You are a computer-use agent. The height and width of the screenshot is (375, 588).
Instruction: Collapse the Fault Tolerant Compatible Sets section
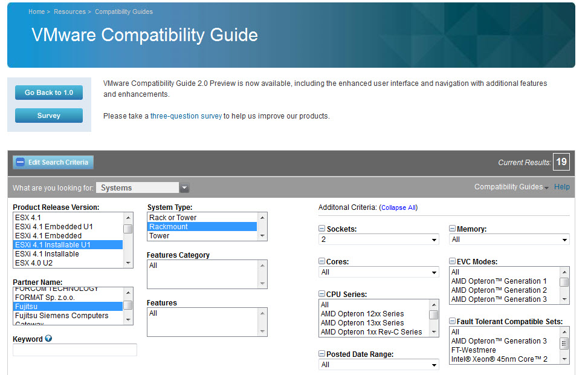pyautogui.click(x=452, y=321)
